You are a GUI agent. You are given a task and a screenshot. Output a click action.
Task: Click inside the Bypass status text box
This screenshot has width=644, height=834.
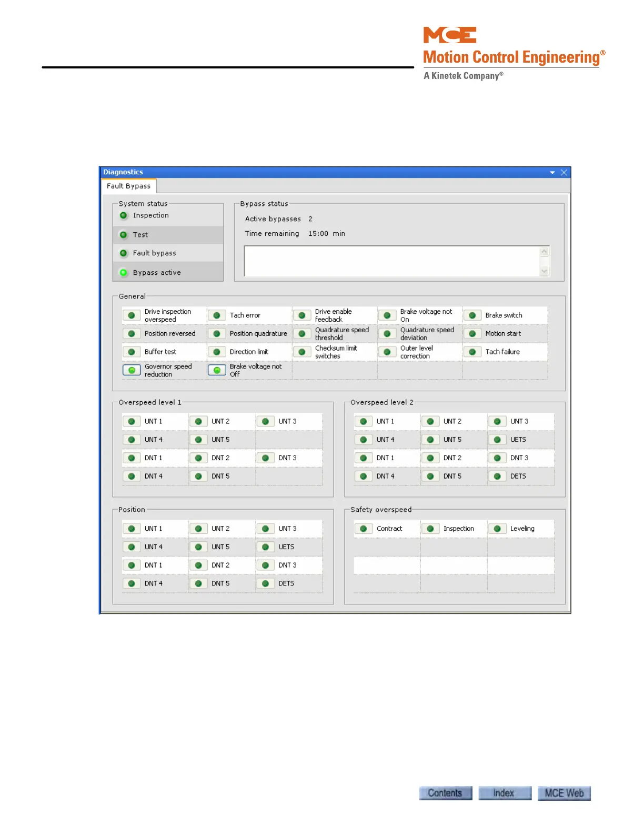[393, 261]
